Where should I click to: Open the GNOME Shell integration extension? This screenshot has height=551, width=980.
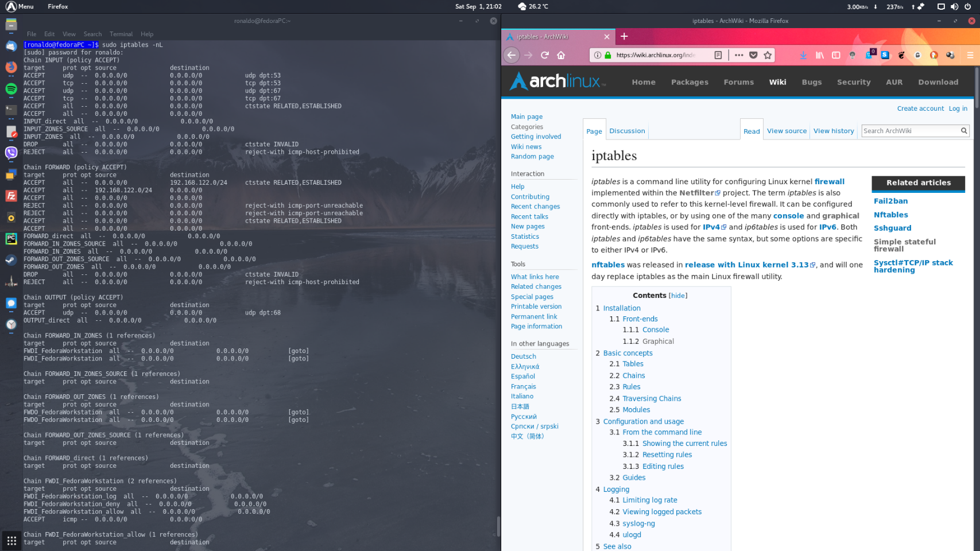coord(901,55)
